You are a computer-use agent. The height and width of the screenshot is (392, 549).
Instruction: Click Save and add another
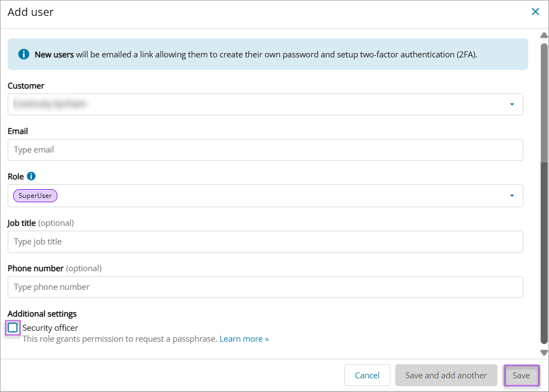446,376
